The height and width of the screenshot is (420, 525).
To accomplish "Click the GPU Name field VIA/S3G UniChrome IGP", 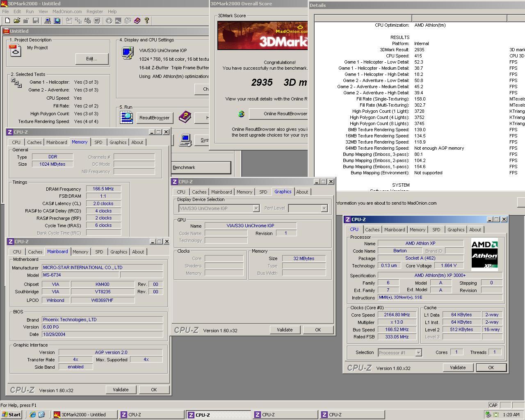I will tap(250, 226).
